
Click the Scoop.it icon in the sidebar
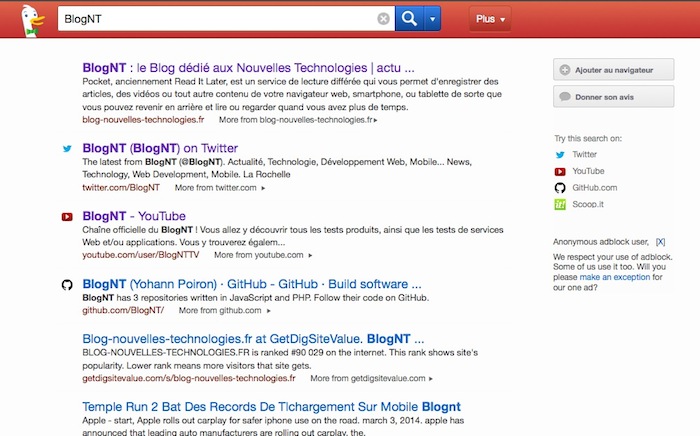click(x=561, y=204)
